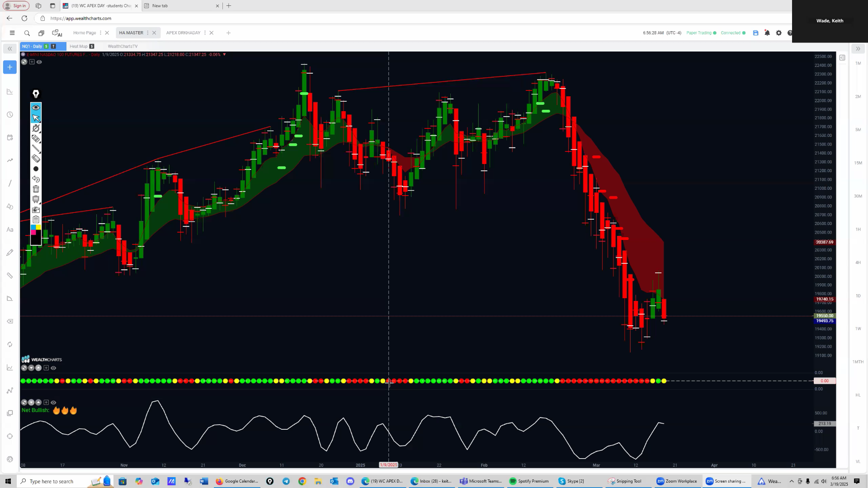Open Home Page tab options menu
868x488 pixels.
[x=100, y=33]
